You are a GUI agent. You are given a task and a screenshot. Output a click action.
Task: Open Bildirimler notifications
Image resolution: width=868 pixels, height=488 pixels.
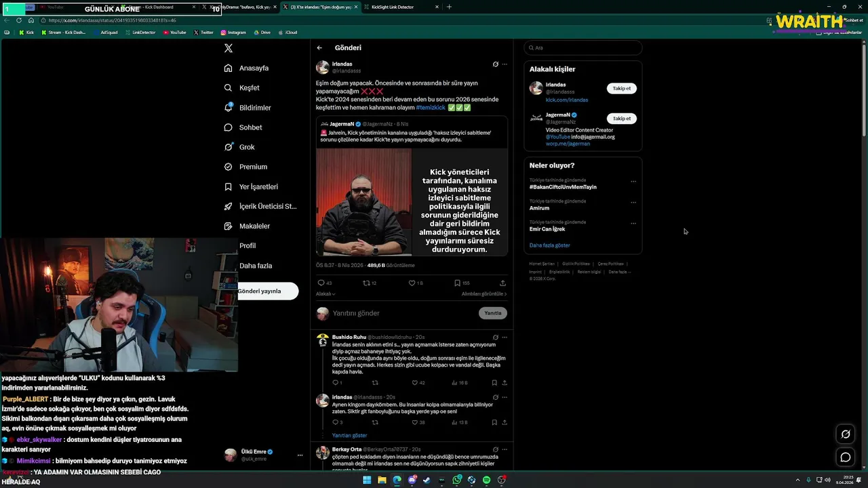[x=248, y=108]
